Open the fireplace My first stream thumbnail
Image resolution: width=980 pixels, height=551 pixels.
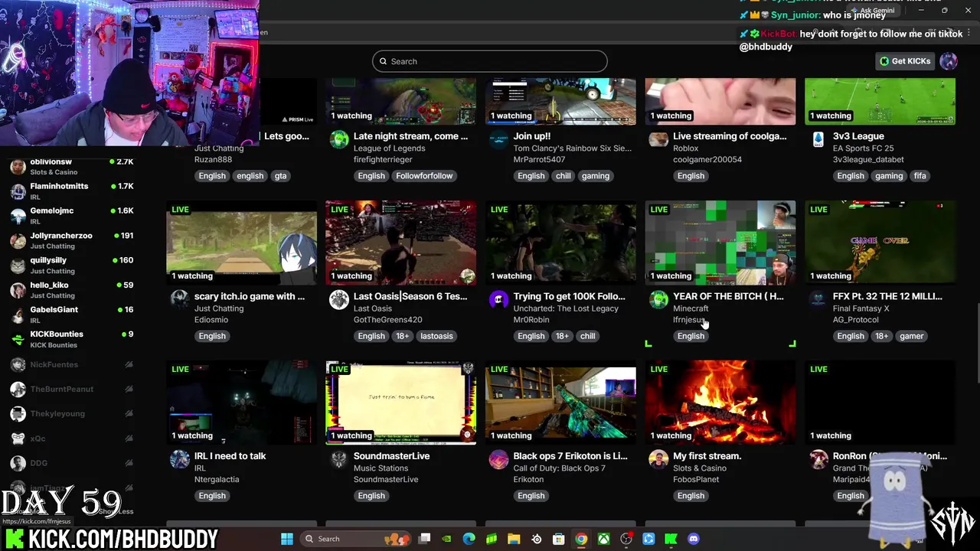[x=720, y=403]
